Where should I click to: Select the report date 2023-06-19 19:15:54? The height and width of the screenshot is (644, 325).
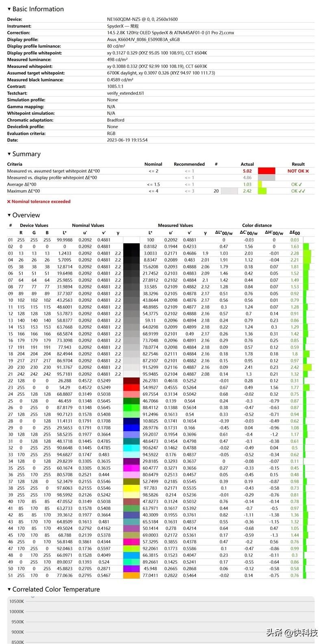[127, 140]
